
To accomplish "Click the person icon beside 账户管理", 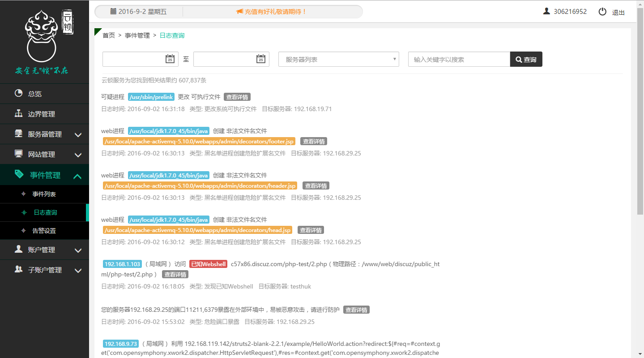I will [x=18, y=249].
